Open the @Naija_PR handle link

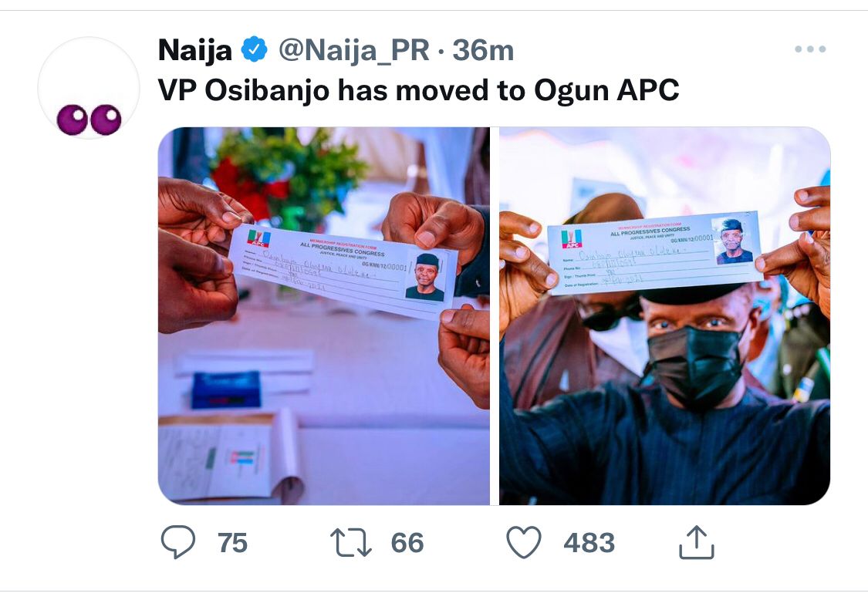click(353, 51)
